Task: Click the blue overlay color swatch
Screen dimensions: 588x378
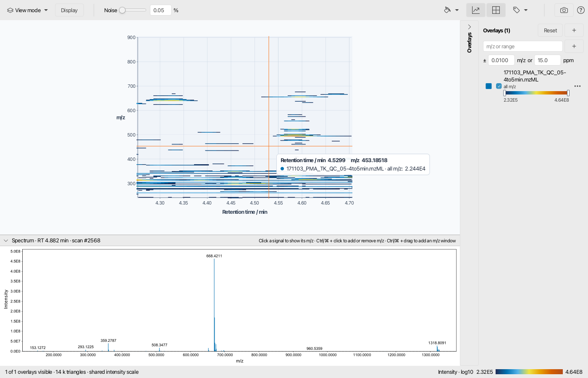Action: pyautogui.click(x=488, y=86)
